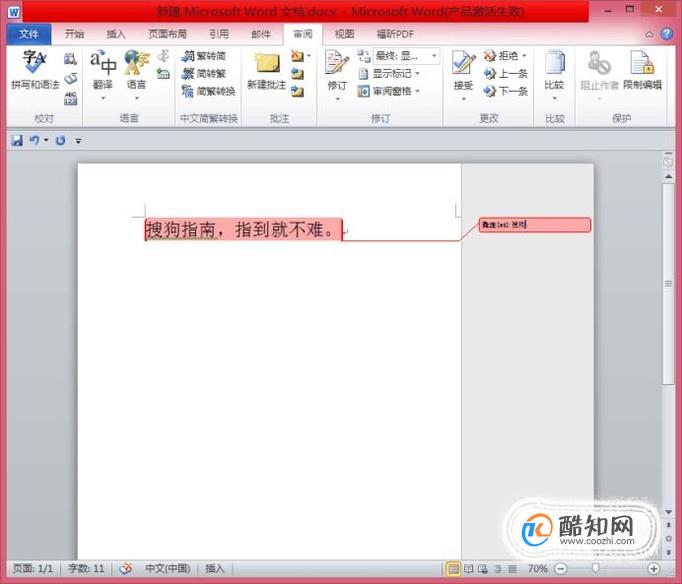The width and height of the screenshot is (682, 584).
Task: Open 简繁转换 conversion dialog
Action: click(x=209, y=91)
